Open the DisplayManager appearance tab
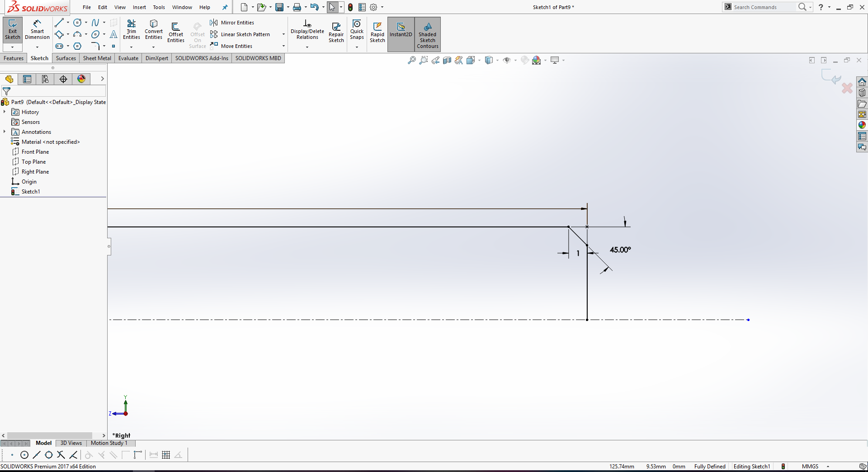Image resolution: width=868 pixels, height=472 pixels. (x=81, y=79)
